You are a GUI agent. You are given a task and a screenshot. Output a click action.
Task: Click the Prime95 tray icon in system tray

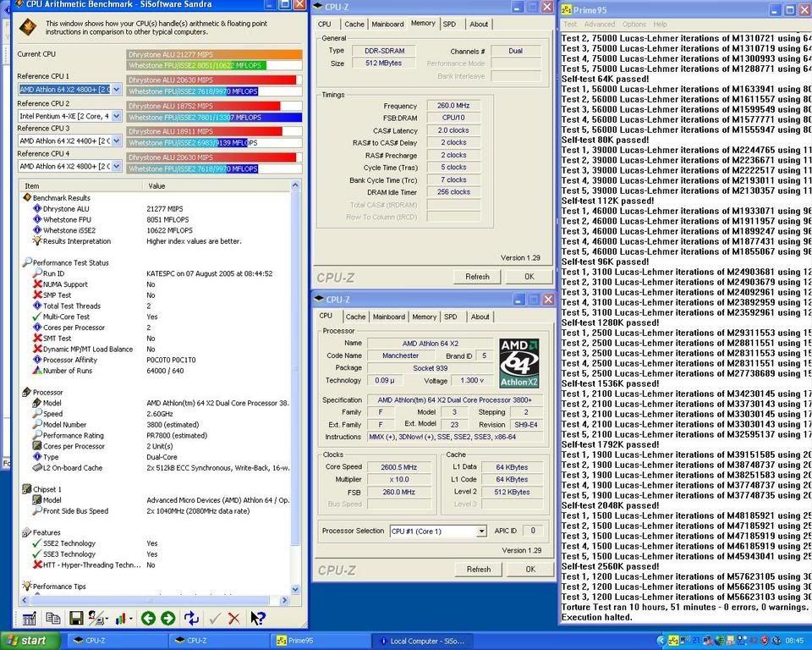(673, 641)
